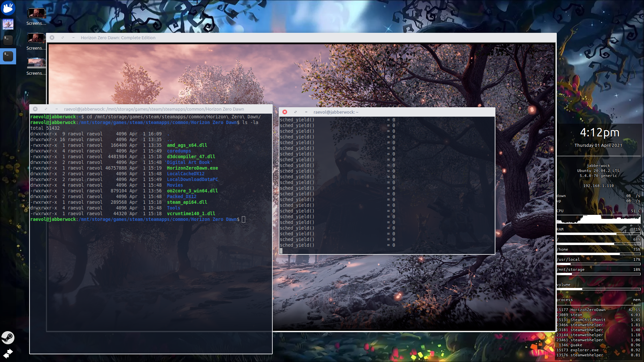Image resolution: width=644 pixels, height=362 pixels.
Task: Click the 5.4.0-70-generic kernel version text
Action: pyautogui.click(x=598, y=176)
